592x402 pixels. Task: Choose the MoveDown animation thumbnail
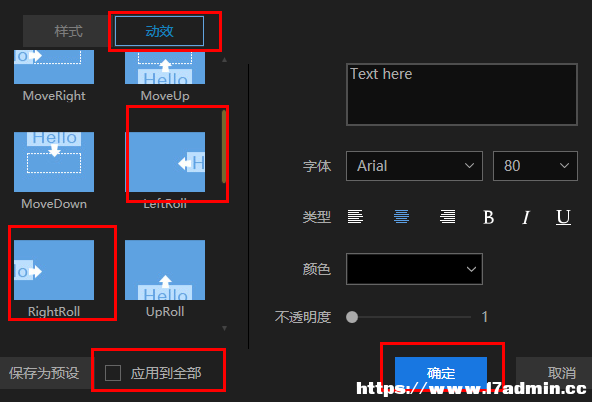[x=54, y=162]
